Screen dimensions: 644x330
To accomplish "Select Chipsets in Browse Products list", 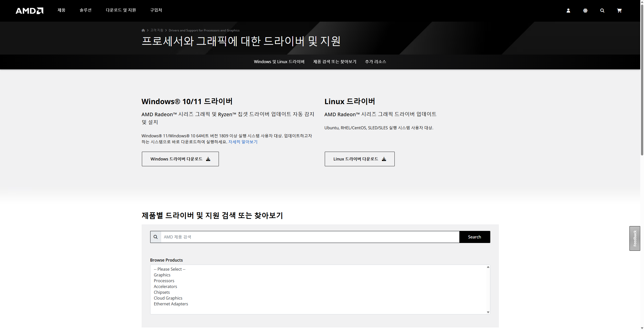I will point(162,292).
